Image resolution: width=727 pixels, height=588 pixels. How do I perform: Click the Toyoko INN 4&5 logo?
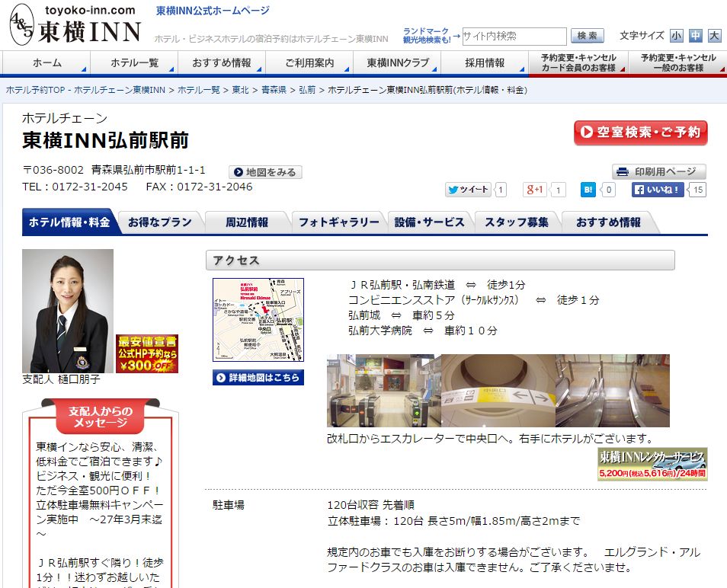pos(75,24)
